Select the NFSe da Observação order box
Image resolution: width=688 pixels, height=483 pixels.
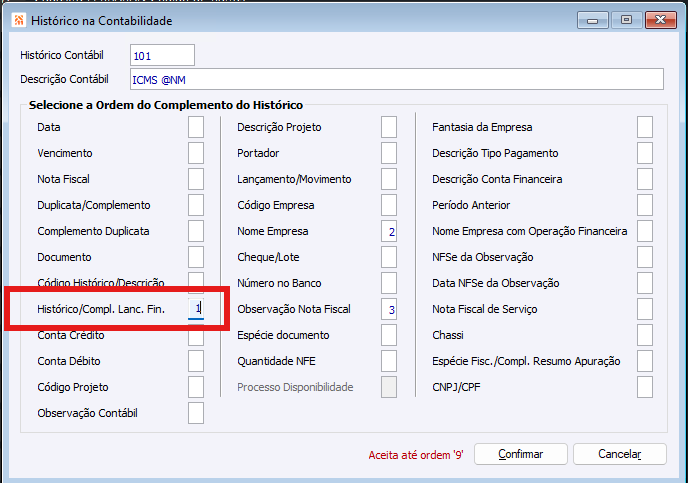[645, 257]
